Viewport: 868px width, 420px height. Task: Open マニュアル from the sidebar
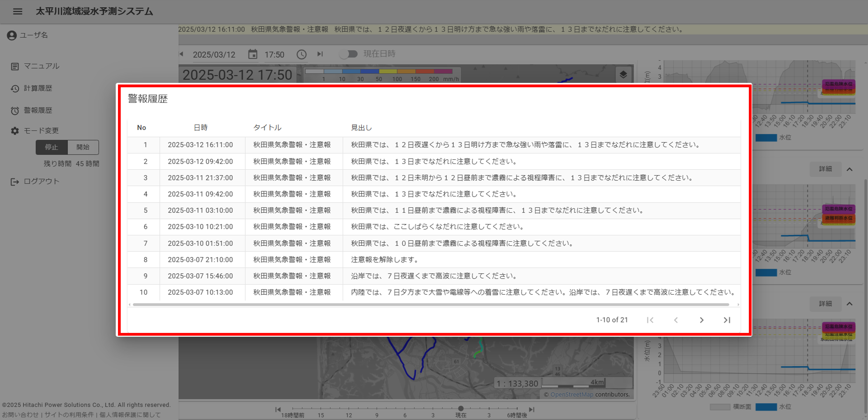[41, 66]
